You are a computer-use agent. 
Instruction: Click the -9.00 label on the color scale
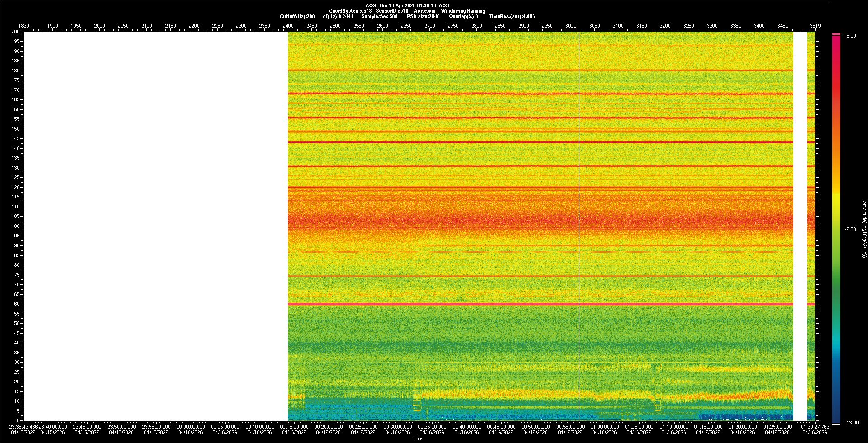pyautogui.click(x=850, y=230)
